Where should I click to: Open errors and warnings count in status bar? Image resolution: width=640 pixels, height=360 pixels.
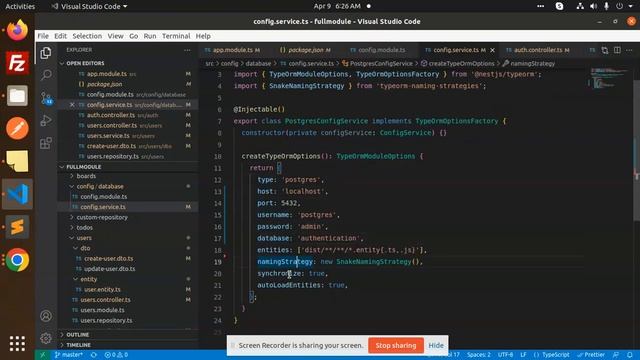point(116,355)
